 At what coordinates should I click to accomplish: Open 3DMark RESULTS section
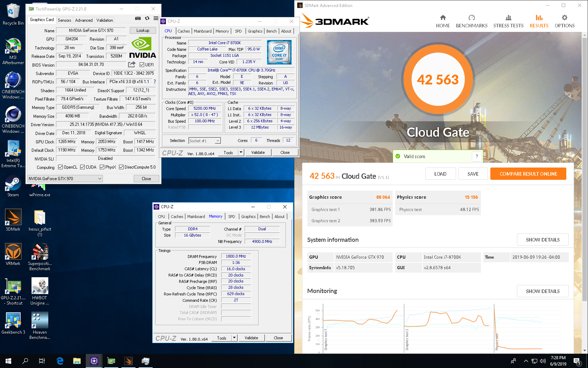[539, 21]
